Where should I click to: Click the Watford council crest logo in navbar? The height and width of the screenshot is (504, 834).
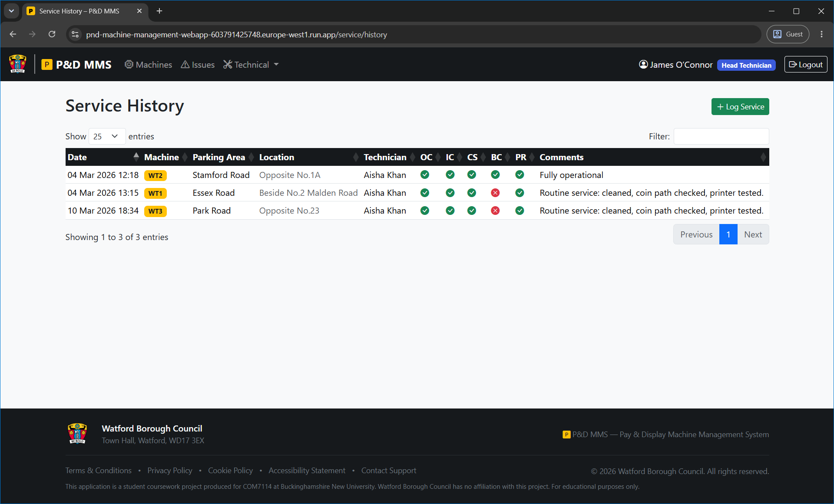[x=18, y=64]
